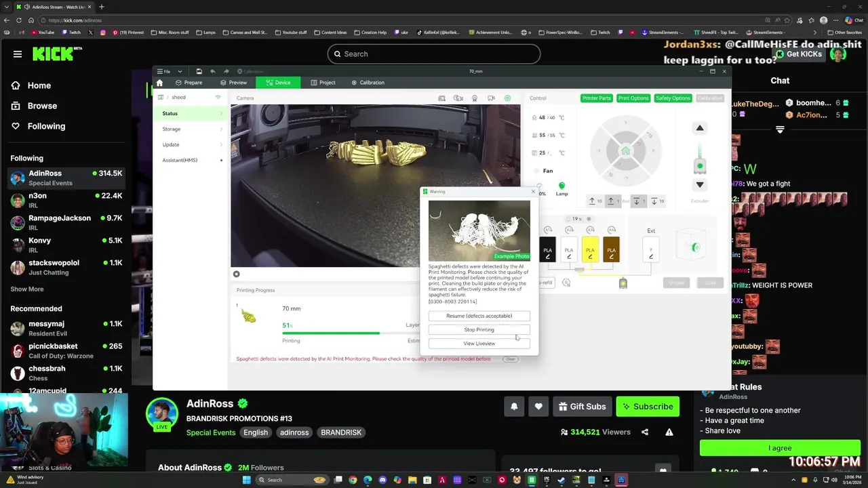868x488 pixels.
Task: Move extruder up with the up arrow
Action: pyautogui.click(x=700, y=128)
